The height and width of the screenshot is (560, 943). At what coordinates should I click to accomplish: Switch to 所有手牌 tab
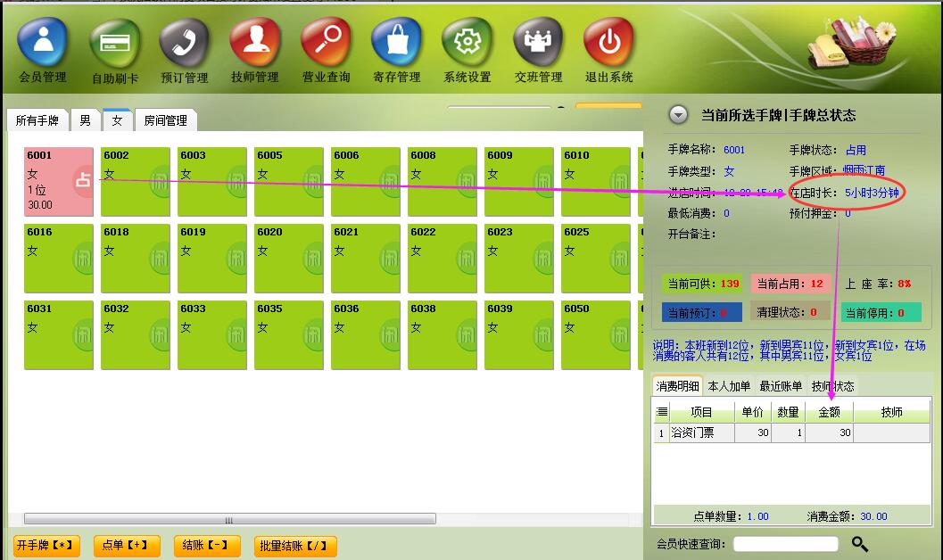click(x=37, y=120)
